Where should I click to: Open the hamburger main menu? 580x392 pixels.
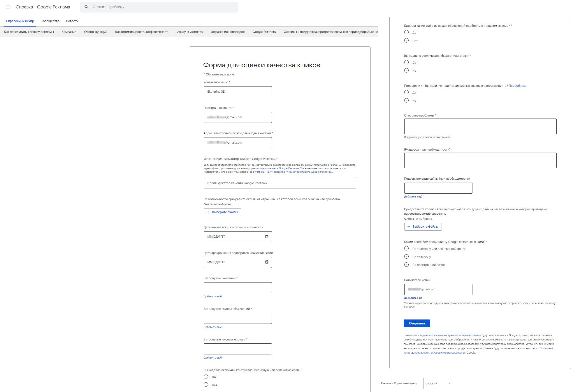[x=8, y=7]
